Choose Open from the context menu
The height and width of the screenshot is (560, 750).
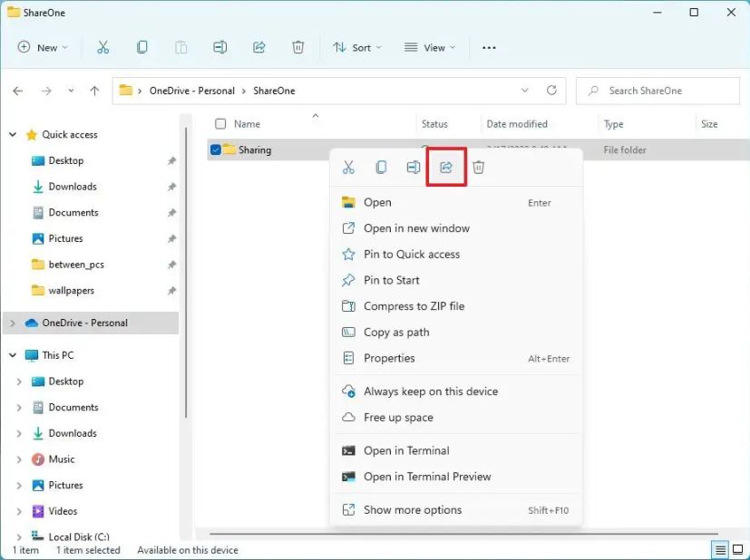pyautogui.click(x=456, y=203)
